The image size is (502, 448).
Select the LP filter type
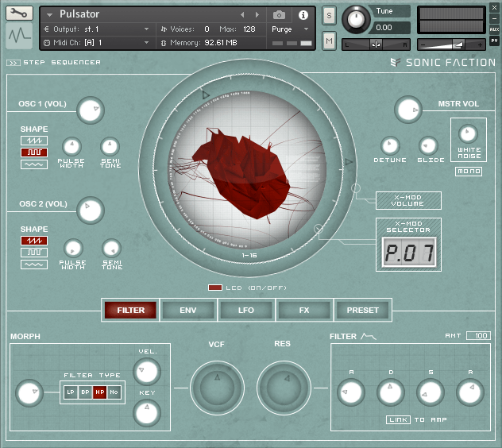click(71, 392)
